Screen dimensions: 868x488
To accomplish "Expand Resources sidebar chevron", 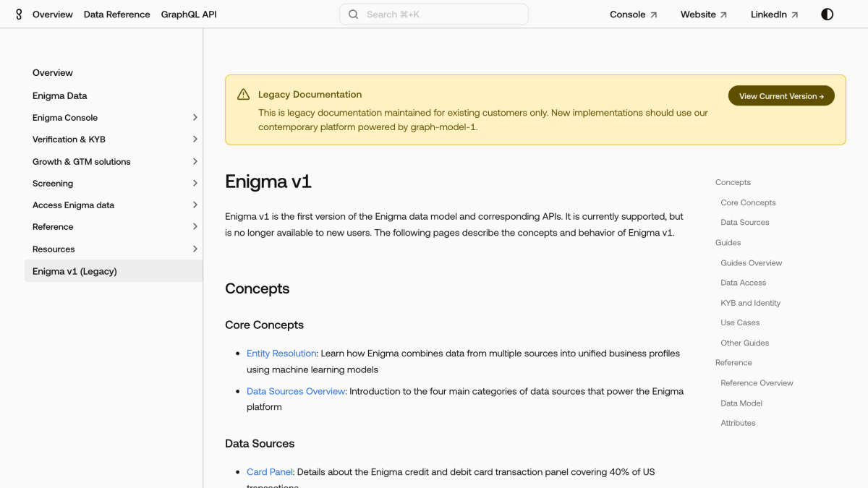I will pyautogui.click(x=195, y=249).
